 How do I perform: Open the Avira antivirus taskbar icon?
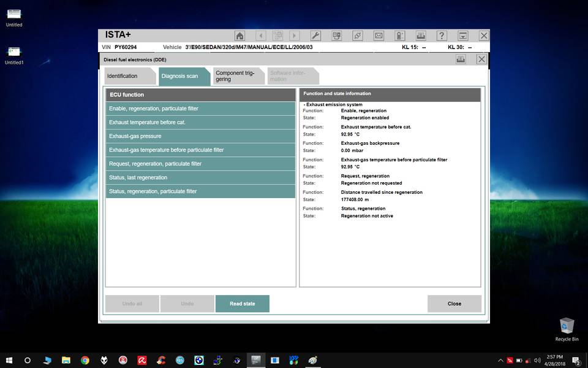click(141, 361)
